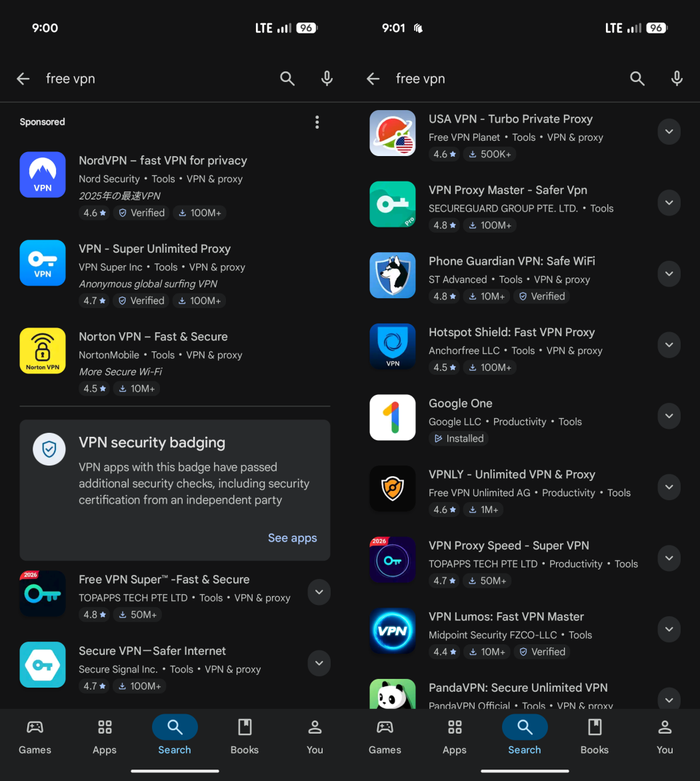Click the See apps link

292,538
